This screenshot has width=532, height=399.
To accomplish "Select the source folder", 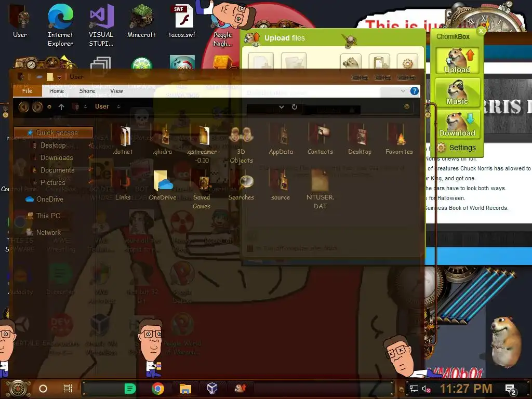I will pyautogui.click(x=281, y=186).
